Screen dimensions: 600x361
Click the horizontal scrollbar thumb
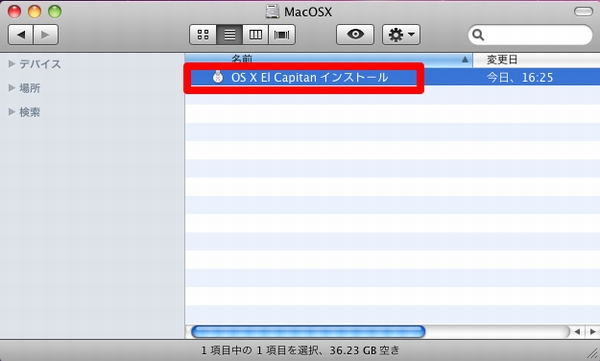click(x=308, y=332)
